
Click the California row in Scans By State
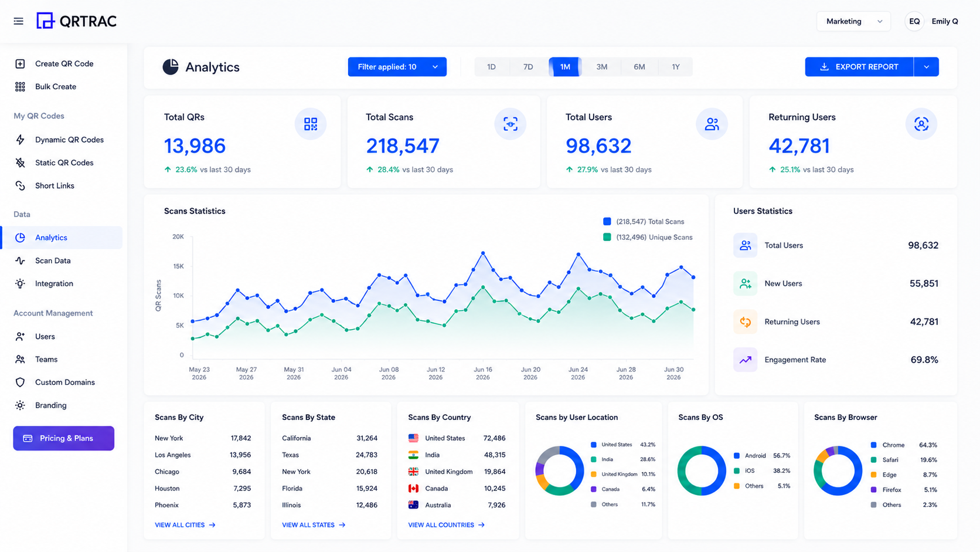coord(329,438)
